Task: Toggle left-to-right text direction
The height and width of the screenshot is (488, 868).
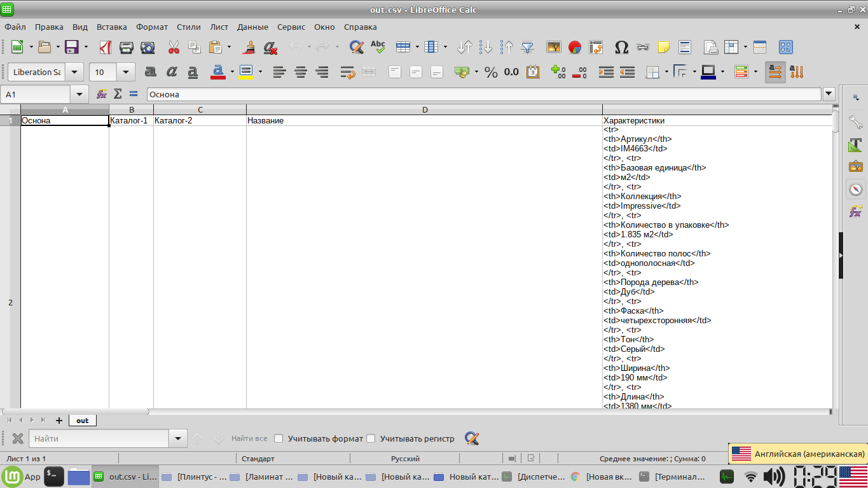Action: pos(775,72)
